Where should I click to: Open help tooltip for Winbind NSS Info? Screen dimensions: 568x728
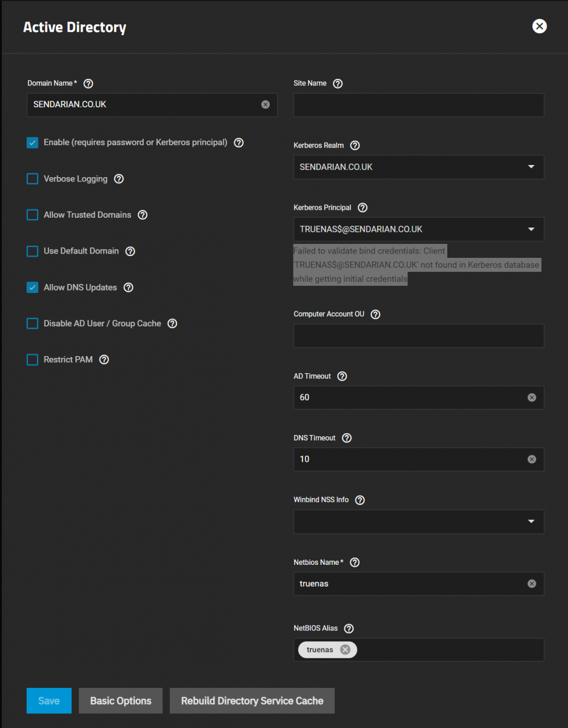coord(359,500)
